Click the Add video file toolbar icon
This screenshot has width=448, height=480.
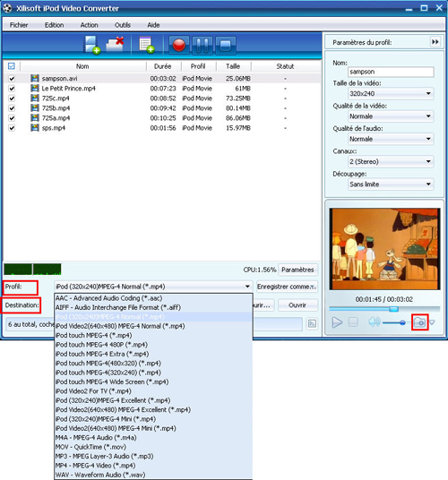pyautogui.click(x=92, y=46)
